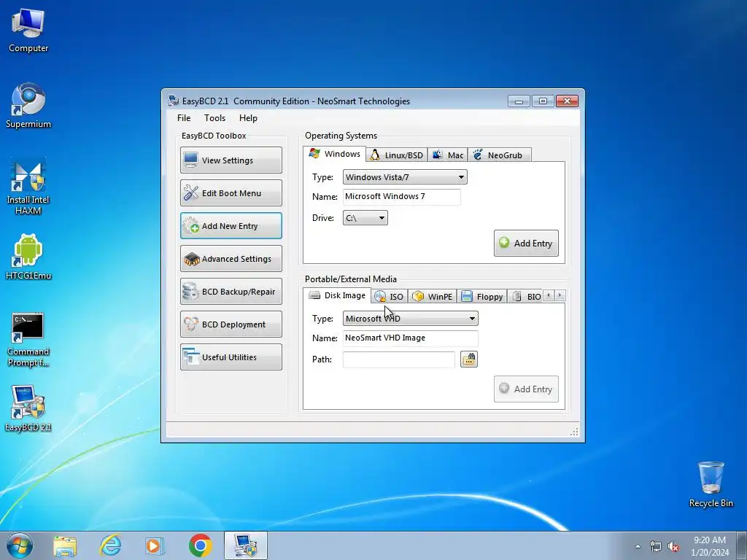The image size is (747, 560).
Task: Open the Help menu
Action: point(248,118)
